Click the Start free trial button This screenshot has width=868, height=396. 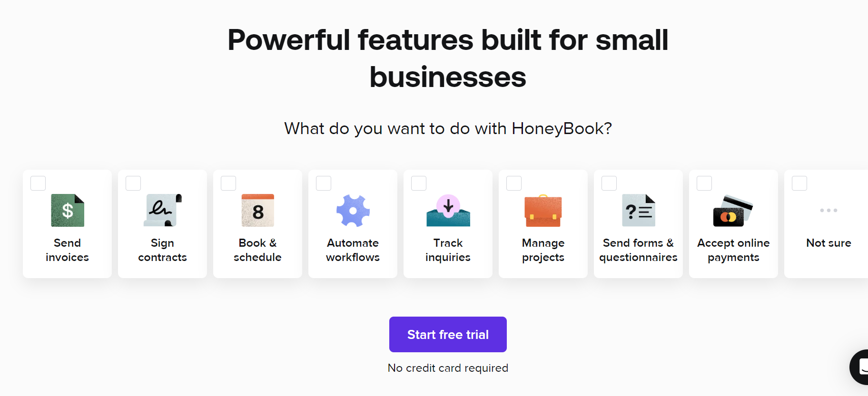pos(447,334)
